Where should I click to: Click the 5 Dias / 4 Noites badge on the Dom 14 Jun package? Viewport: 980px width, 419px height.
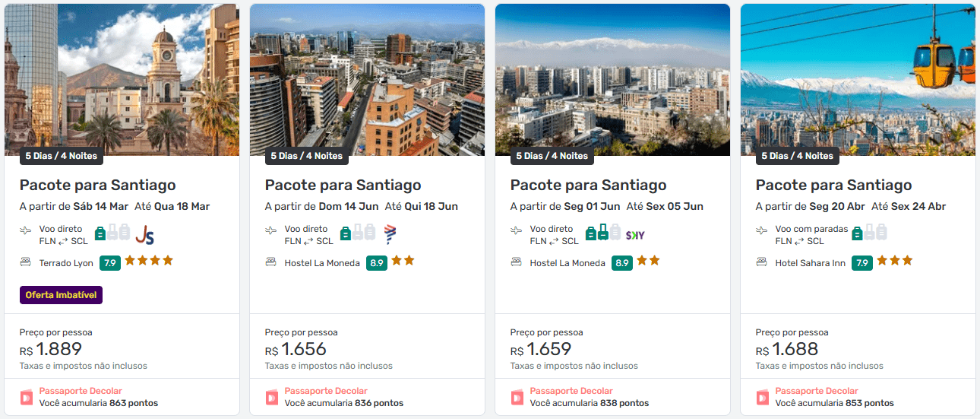point(307,156)
